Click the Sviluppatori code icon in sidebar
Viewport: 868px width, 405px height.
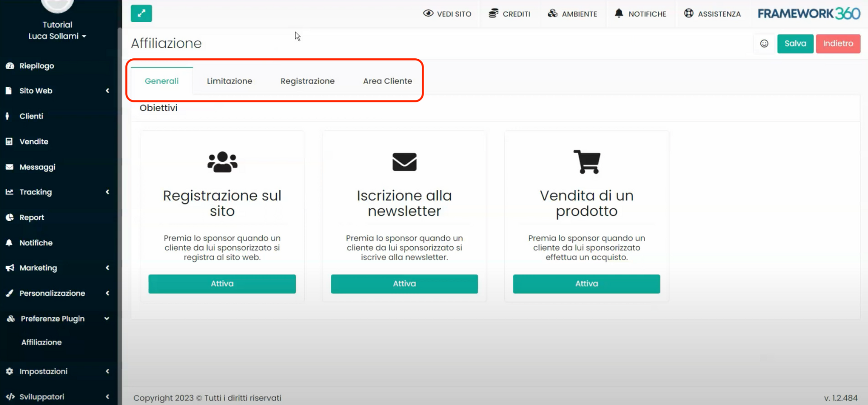coord(10,396)
